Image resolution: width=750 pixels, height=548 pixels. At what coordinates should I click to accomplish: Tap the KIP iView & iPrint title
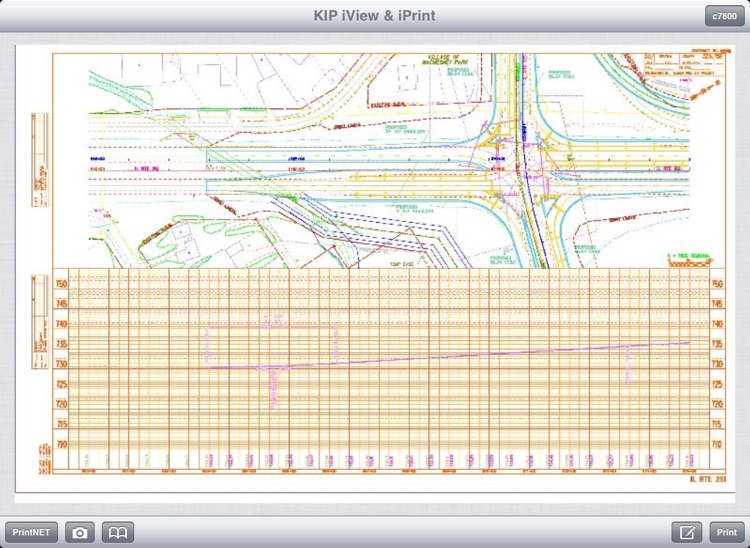point(374,16)
